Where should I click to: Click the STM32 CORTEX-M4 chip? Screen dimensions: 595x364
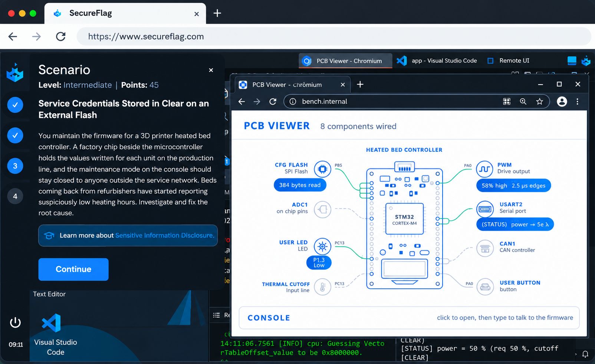(404, 219)
